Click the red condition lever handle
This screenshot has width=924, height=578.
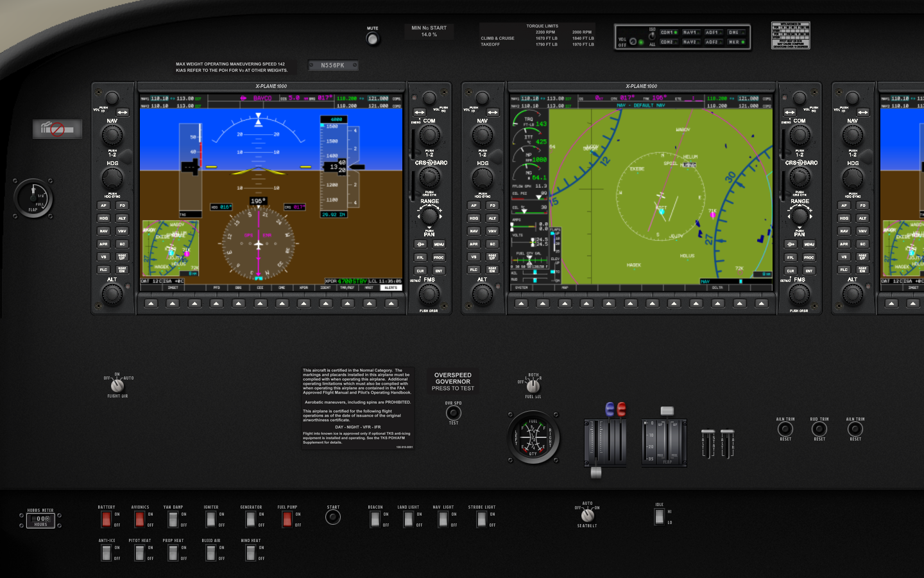click(x=621, y=408)
